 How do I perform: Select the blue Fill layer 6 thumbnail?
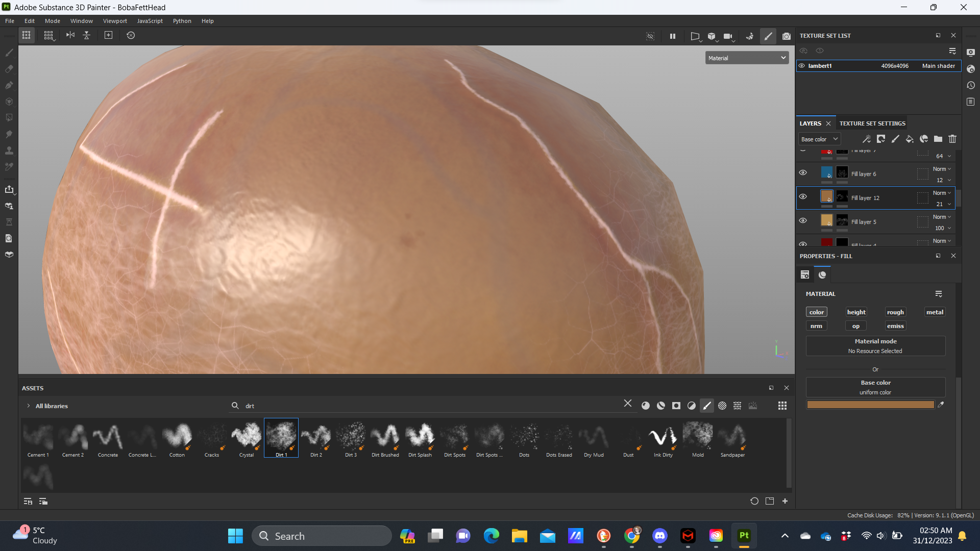coord(826,172)
